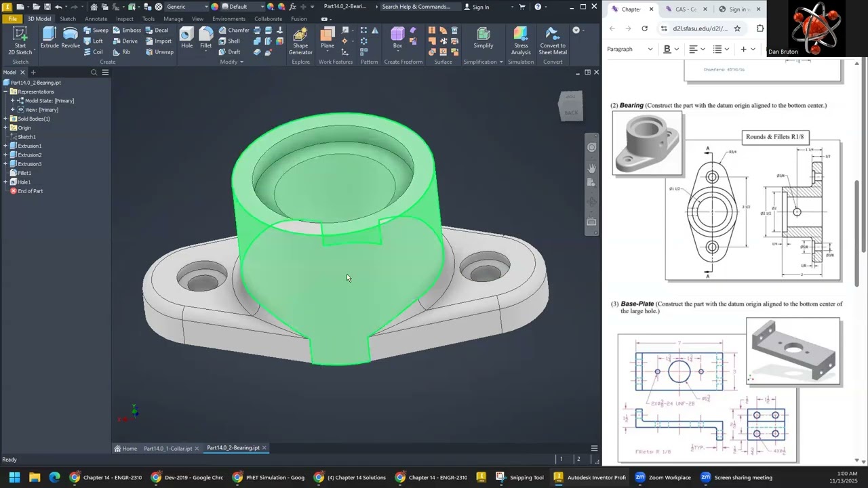
Task: Open the Shape Generator
Action: (x=300, y=41)
